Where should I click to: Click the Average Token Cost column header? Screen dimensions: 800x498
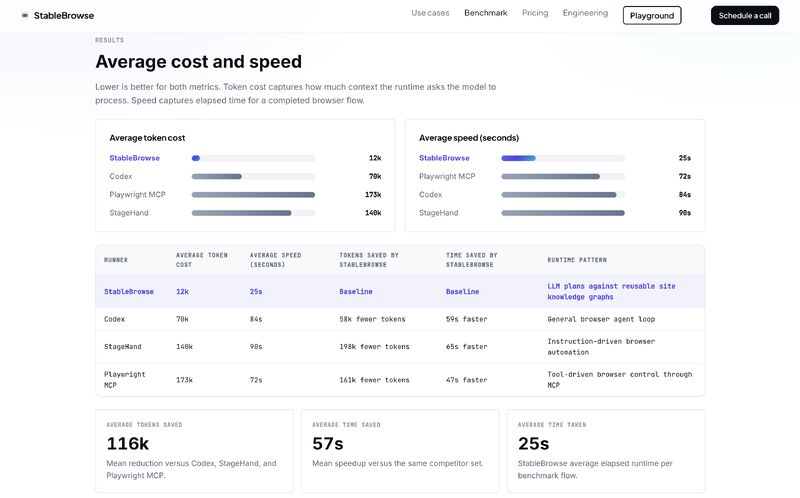202,260
